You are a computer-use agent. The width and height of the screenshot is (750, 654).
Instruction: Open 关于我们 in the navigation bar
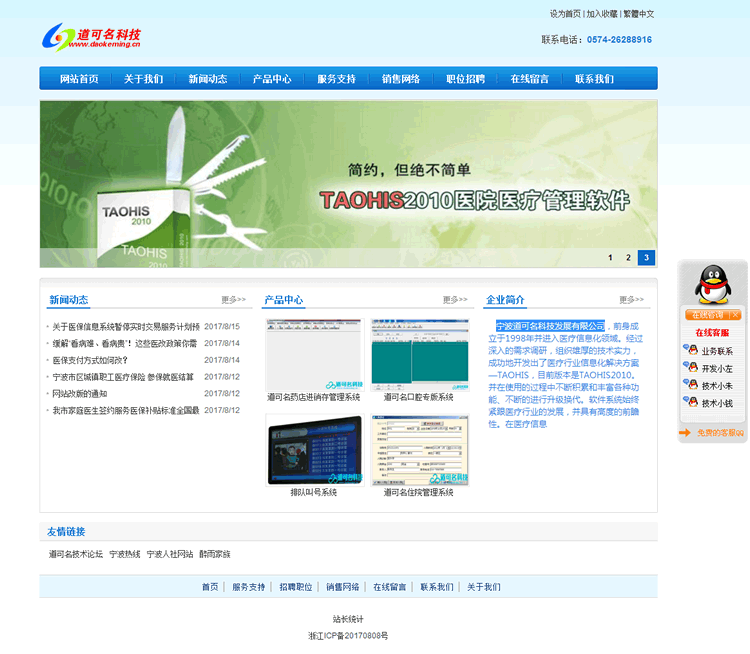143,79
